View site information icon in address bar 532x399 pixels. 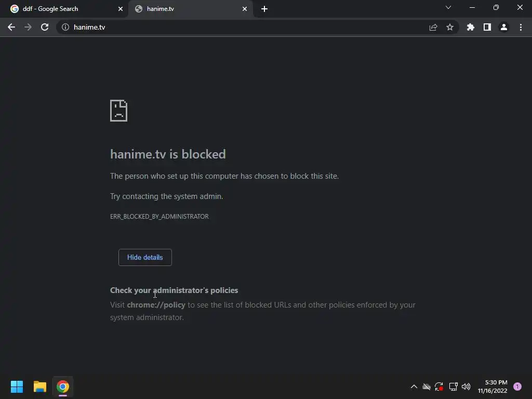pyautogui.click(x=65, y=27)
